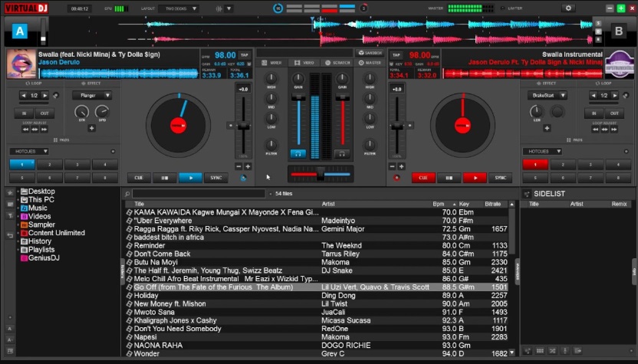Expand the History folder tree node
This screenshot has height=364, width=638.
[18, 241]
